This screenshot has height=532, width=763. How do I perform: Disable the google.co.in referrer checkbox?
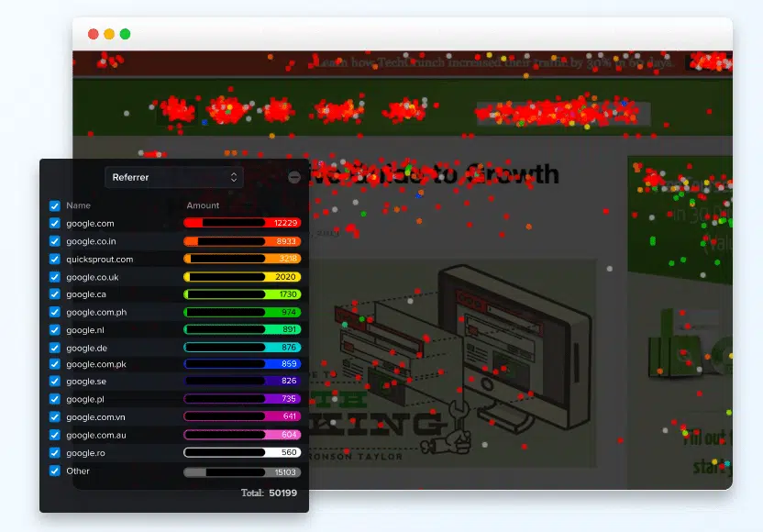click(x=54, y=241)
